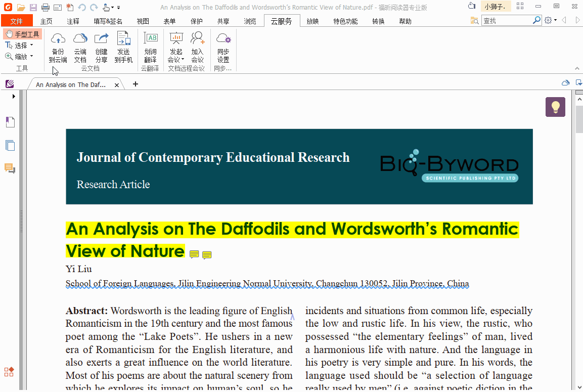583x392 pixels.
Task: Open 云端文档 cloud documents
Action: coord(80,48)
